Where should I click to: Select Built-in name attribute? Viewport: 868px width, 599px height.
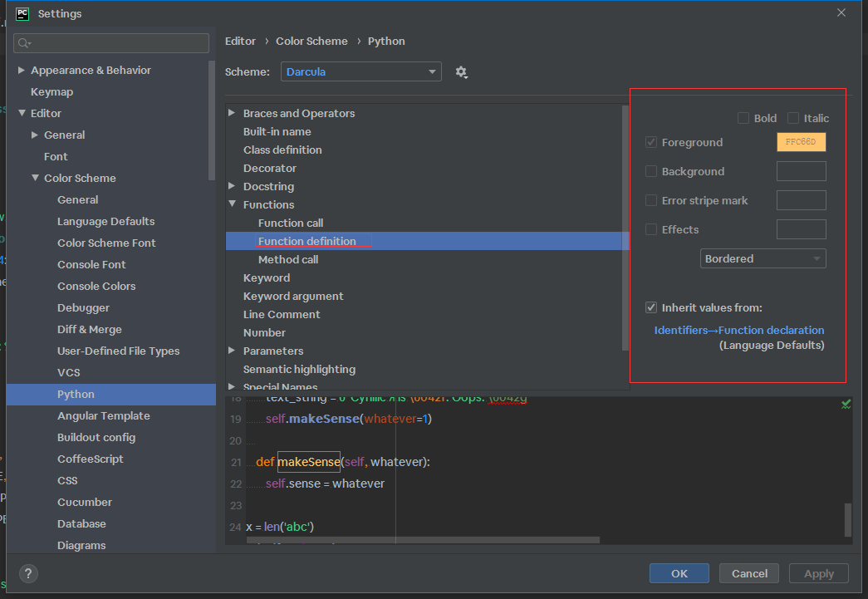[277, 132]
